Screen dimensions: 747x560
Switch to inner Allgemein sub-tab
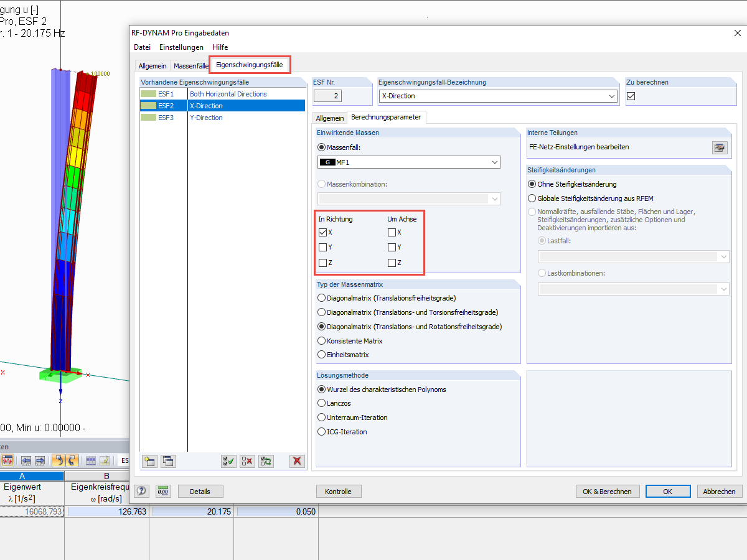tap(329, 118)
